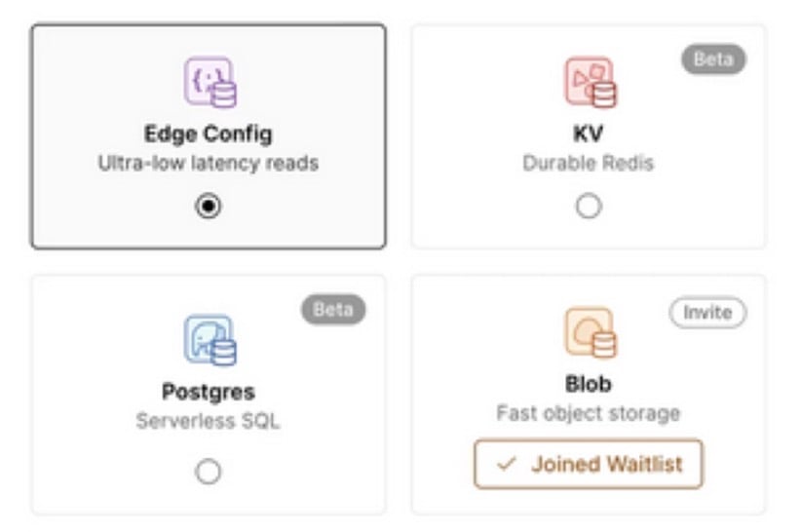Click the Postgres elephant database icon
This screenshot has width=801, height=532.
pyautogui.click(x=210, y=340)
